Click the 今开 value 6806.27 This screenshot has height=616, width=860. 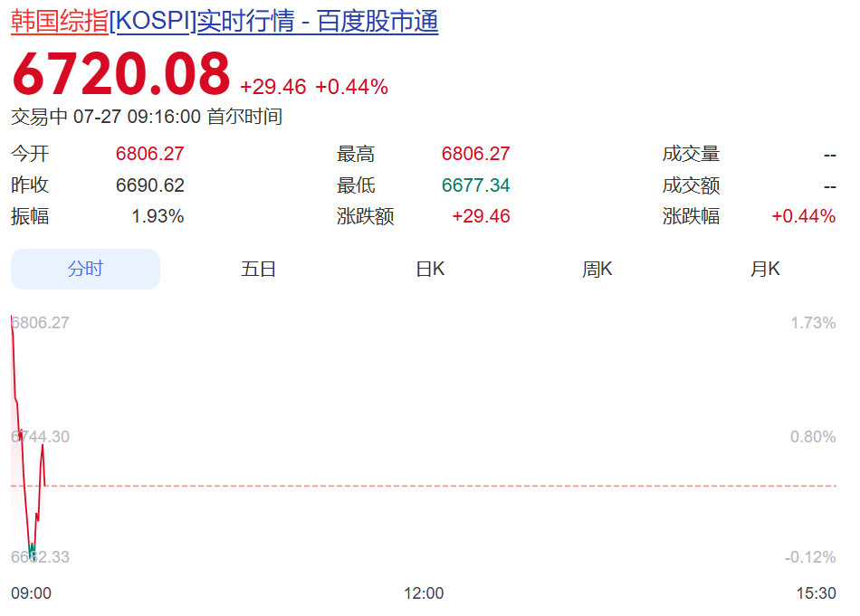tap(149, 154)
